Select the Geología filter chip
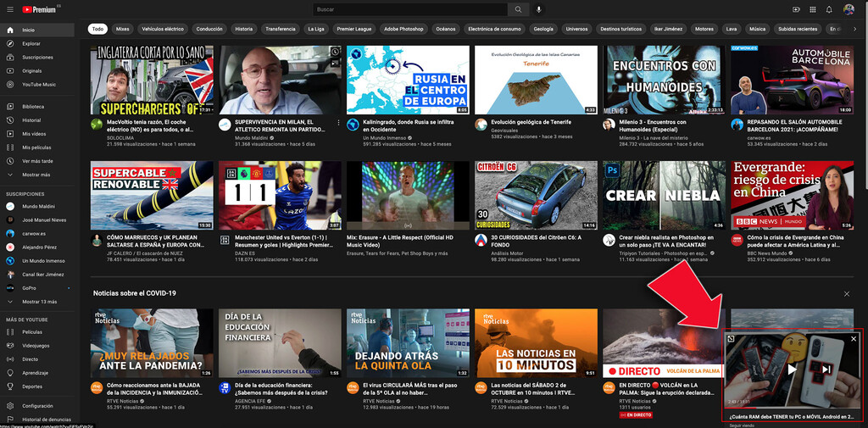 click(543, 29)
